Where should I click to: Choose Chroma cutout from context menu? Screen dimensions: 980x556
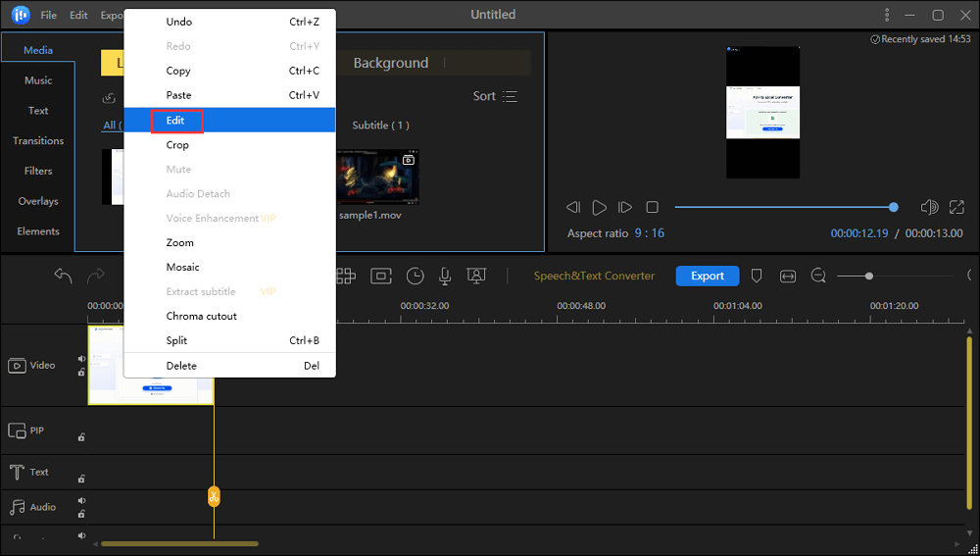tap(201, 317)
